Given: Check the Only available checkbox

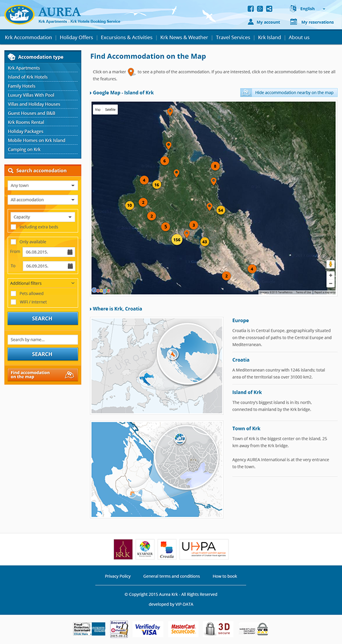Looking at the screenshot, I should [14, 241].
